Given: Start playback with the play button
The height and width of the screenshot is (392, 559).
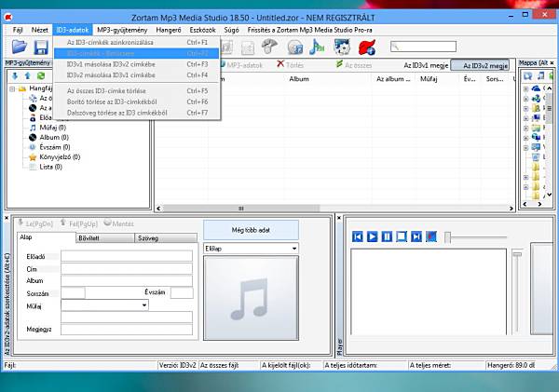Looking at the screenshot, I should tap(372, 237).
